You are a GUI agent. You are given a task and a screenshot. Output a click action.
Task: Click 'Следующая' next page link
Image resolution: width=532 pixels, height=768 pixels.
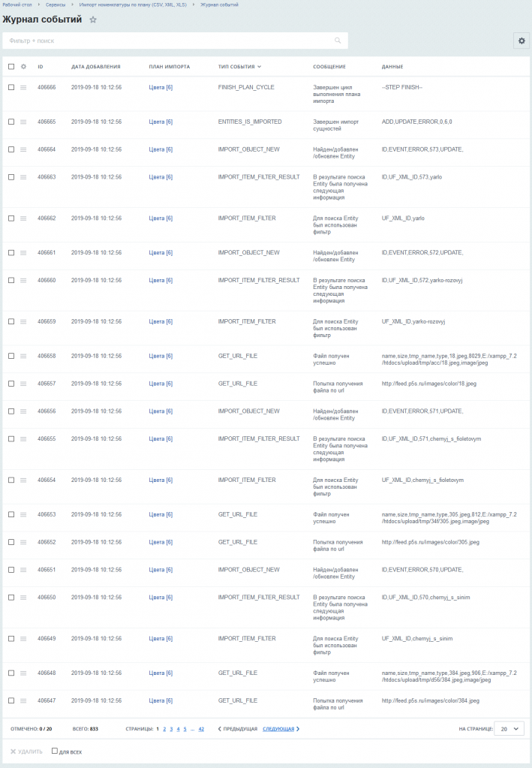point(281,729)
